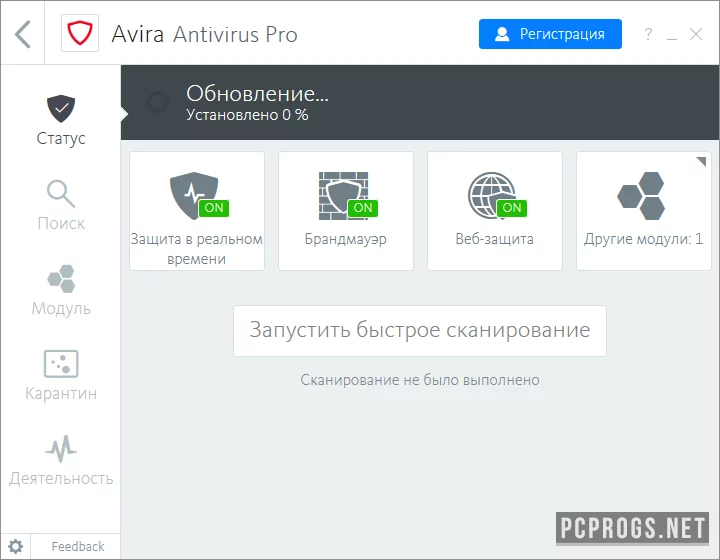Open help question mark
The image size is (720, 560).
coord(648,34)
